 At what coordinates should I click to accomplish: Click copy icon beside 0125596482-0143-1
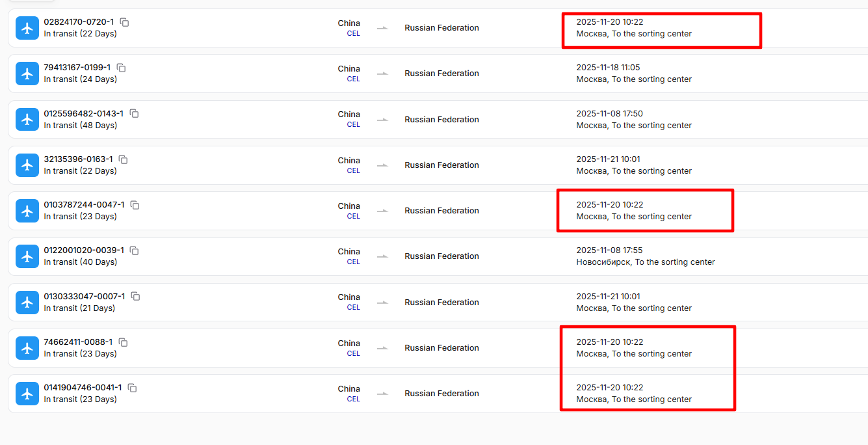134,113
